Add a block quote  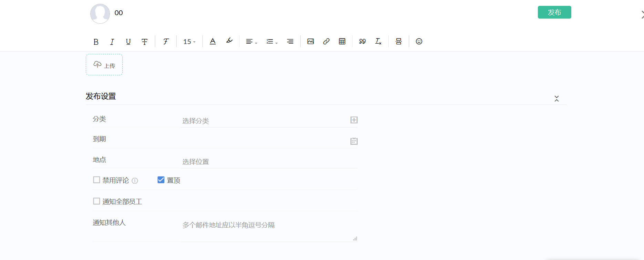362,41
